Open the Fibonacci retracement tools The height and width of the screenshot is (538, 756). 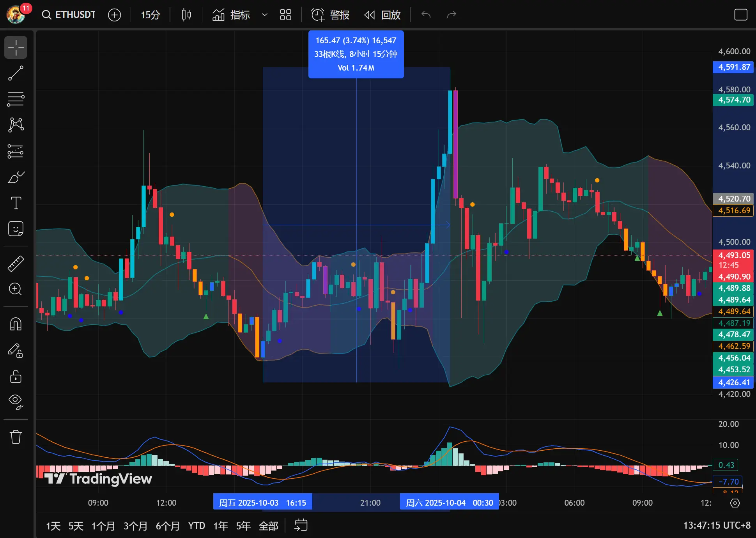pyautogui.click(x=16, y=99)
